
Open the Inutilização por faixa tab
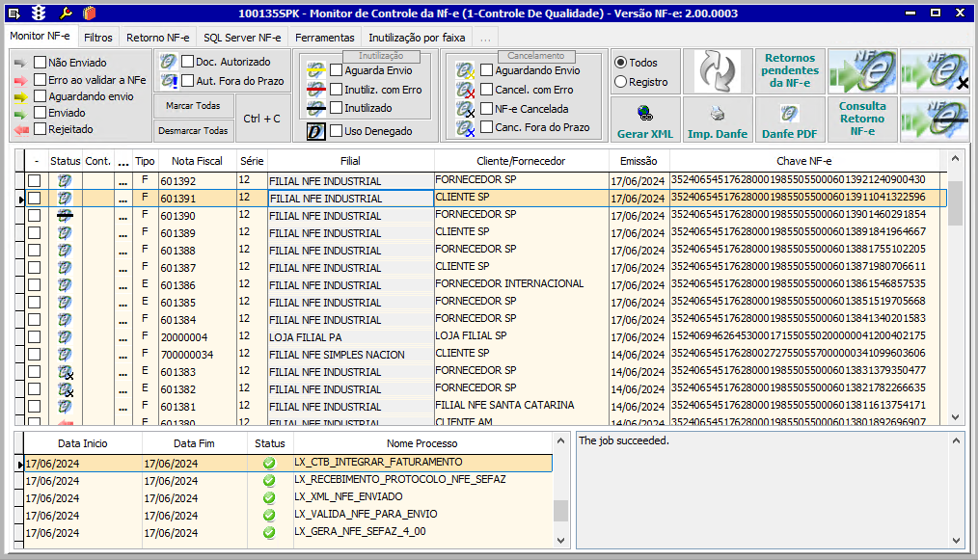click(417, 38)
